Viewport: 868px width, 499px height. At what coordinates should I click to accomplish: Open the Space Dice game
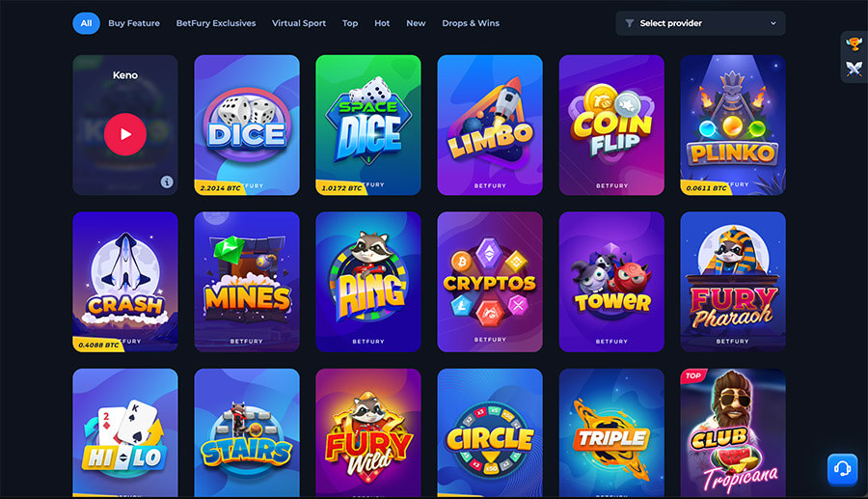click(x=368, y=125)
